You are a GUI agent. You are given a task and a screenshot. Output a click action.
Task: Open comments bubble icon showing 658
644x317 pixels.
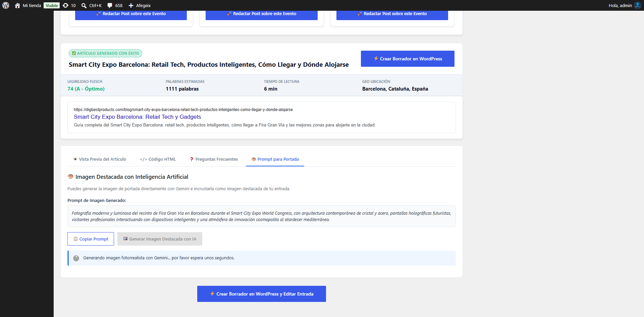click(x=110, y=5)
